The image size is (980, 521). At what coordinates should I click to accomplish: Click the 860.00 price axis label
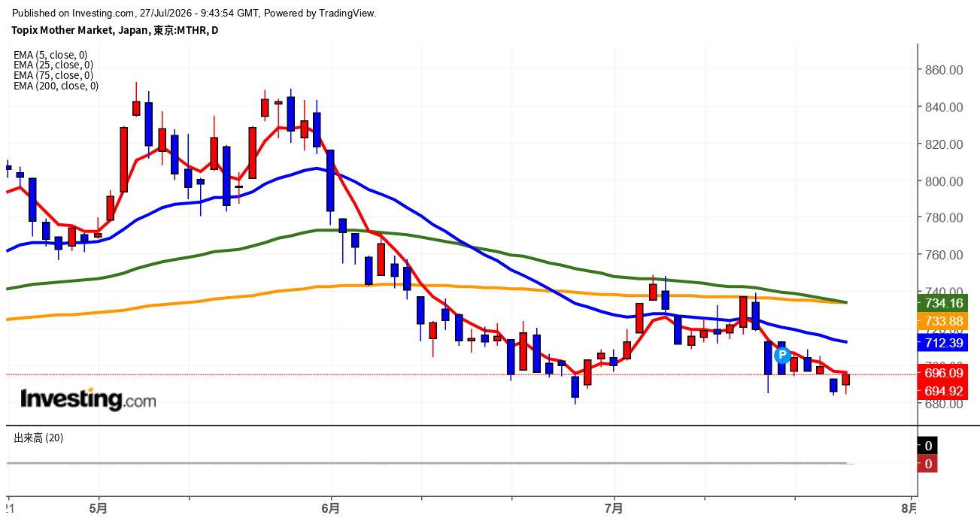(x=942, y=70)
